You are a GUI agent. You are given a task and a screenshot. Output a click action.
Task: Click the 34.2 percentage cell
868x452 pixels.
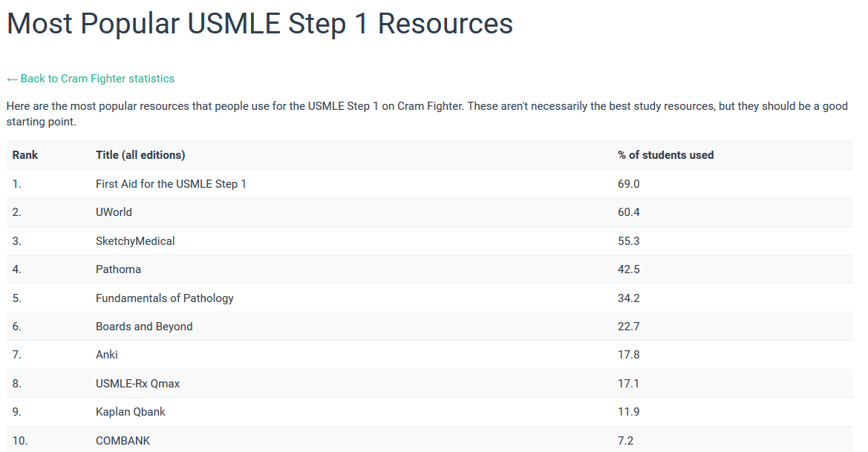point(629,298)
